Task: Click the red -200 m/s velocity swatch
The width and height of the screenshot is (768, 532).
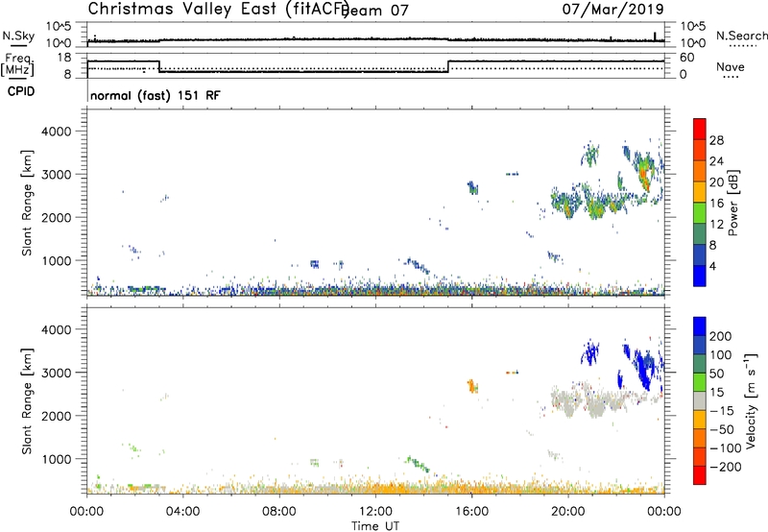Action: (x=700, y=475)
